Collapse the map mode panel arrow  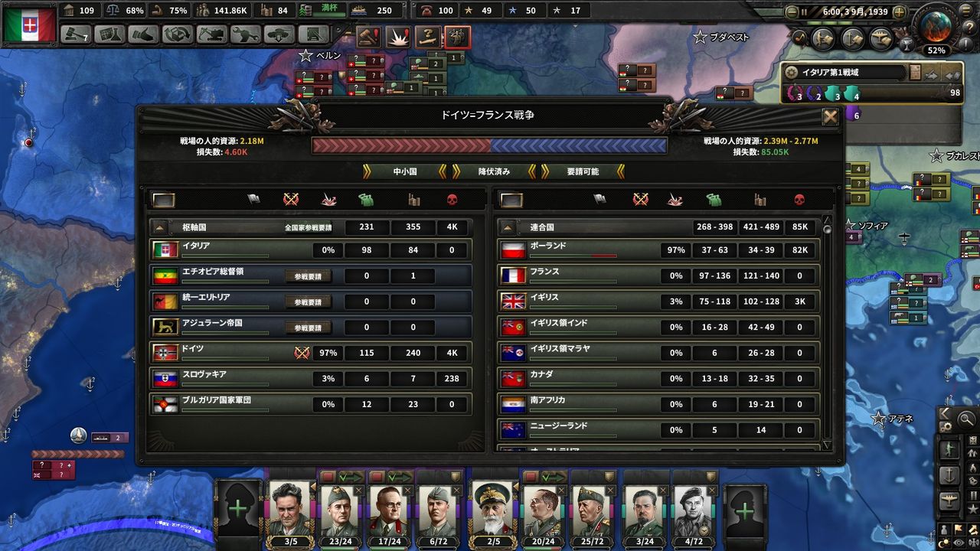click(x=946, y=414)
